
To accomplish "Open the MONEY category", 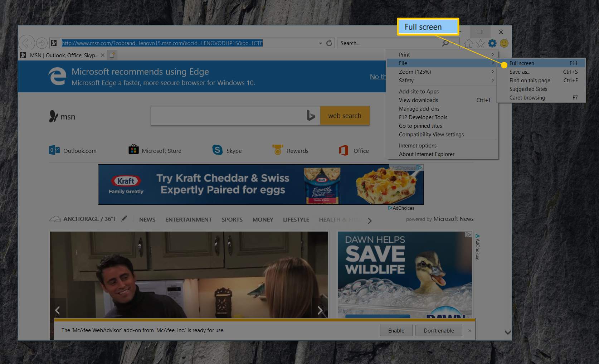I will coord(263,219).
